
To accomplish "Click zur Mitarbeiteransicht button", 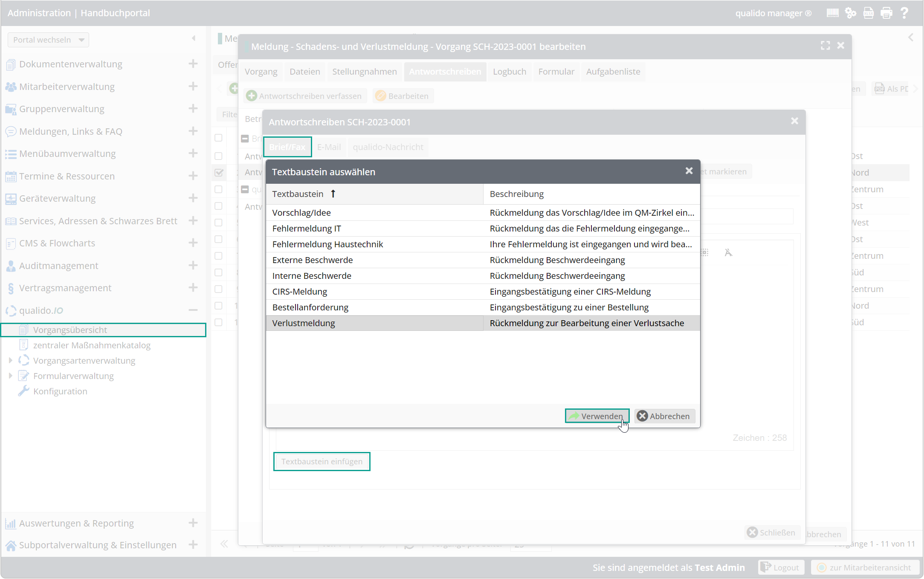I will (865, 567).
